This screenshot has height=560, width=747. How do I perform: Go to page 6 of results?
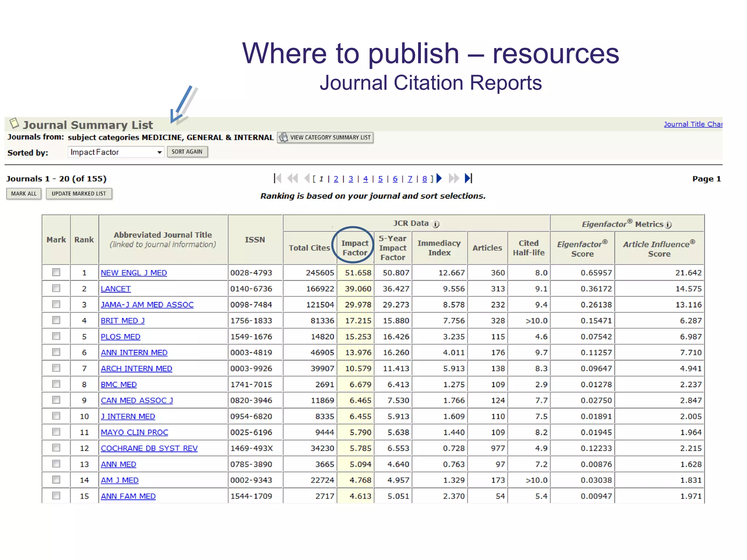tap(395, 179)
